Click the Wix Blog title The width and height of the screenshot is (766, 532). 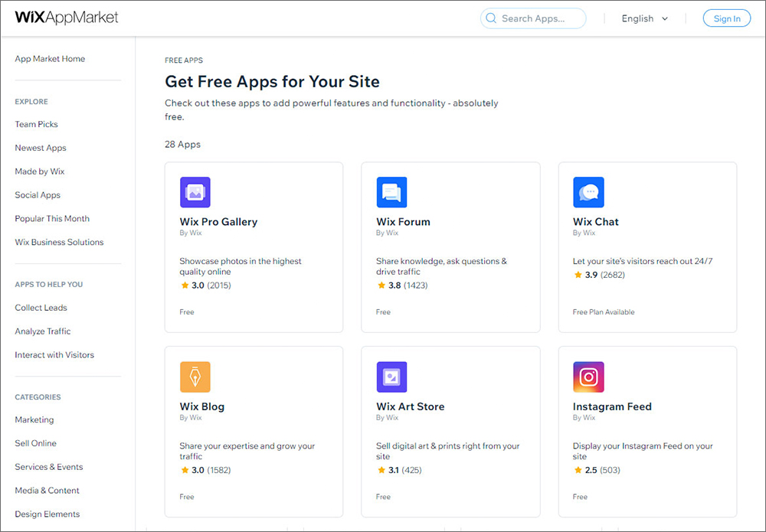[x=202, y=406]
